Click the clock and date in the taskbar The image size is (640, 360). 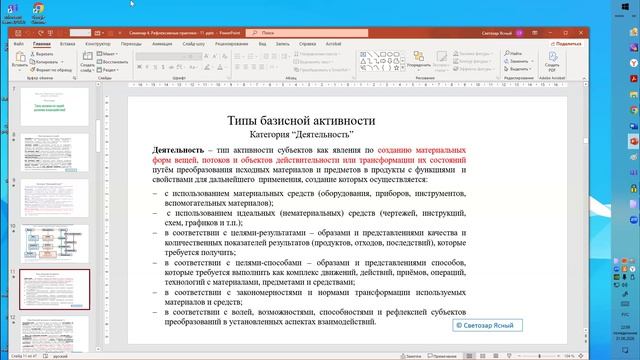[625, 333]
